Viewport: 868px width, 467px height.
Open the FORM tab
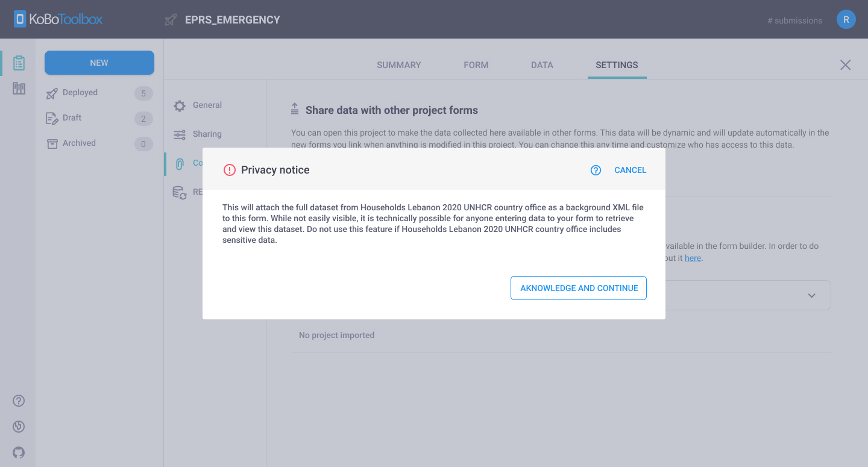[476, 64]
